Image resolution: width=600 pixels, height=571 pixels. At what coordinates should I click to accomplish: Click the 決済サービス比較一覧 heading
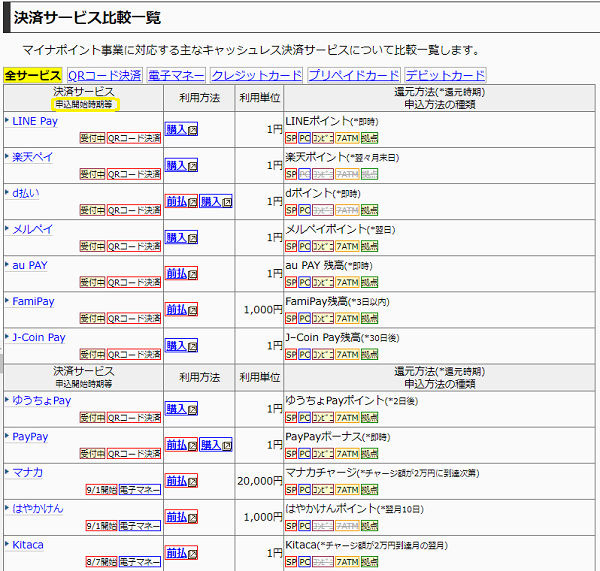click(87, 18)
